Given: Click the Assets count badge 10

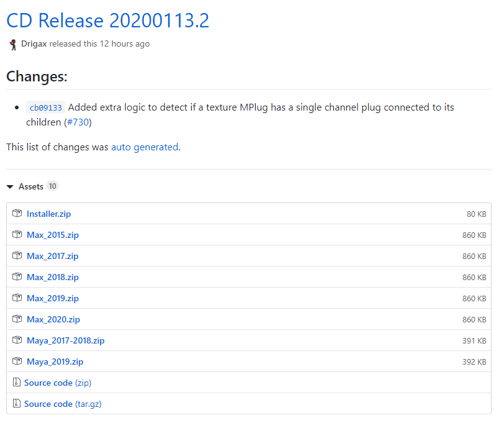Looking at the screenshot, I should pyautogui.click(x=52, y=186).
